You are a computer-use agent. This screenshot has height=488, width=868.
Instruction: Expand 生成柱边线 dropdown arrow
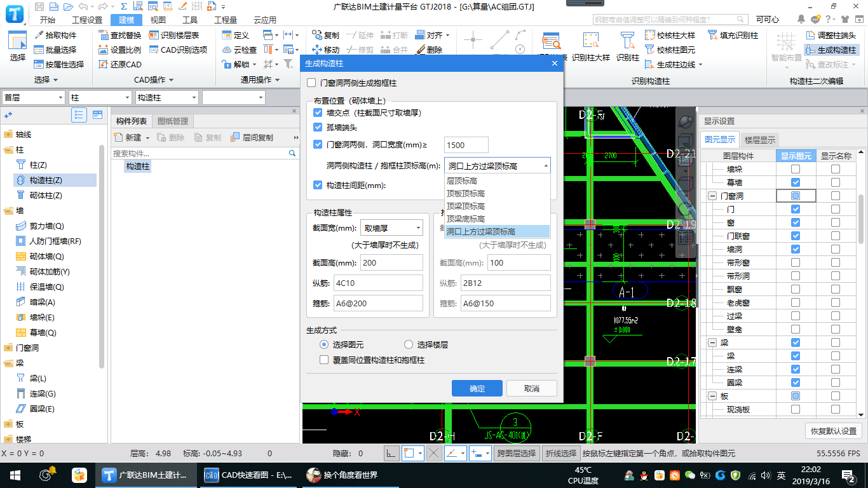pos(701,64)
